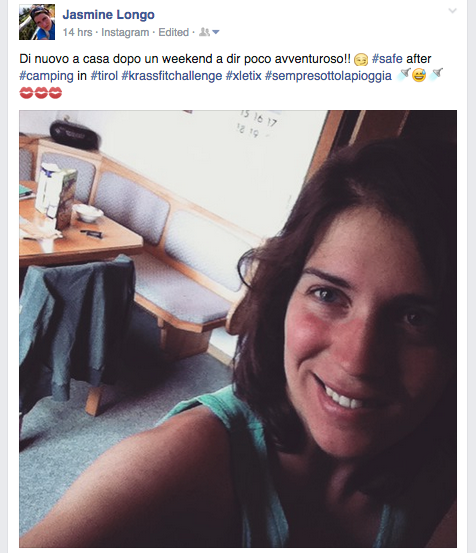Open the #tirol hashtag
Image resolution: width=476 pixels, height=553 pixels.
pyautogui.click(x=104, y=76)
